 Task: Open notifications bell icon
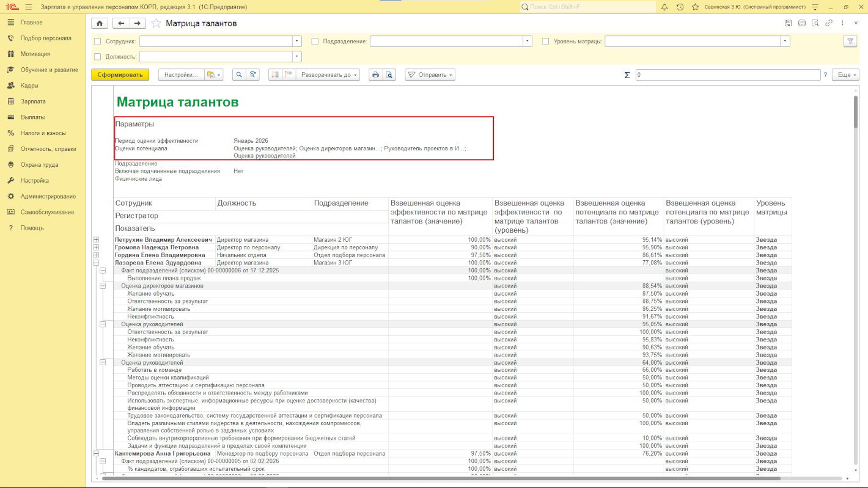point(664,7)
